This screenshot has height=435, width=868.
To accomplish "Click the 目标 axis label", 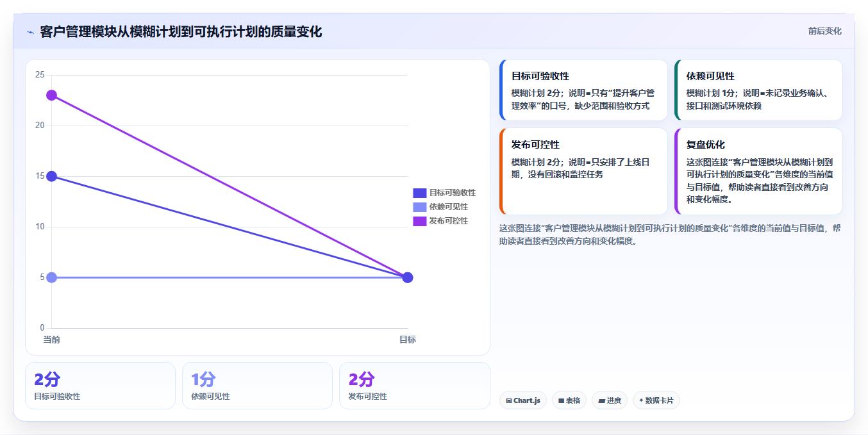I will (408, 340).
